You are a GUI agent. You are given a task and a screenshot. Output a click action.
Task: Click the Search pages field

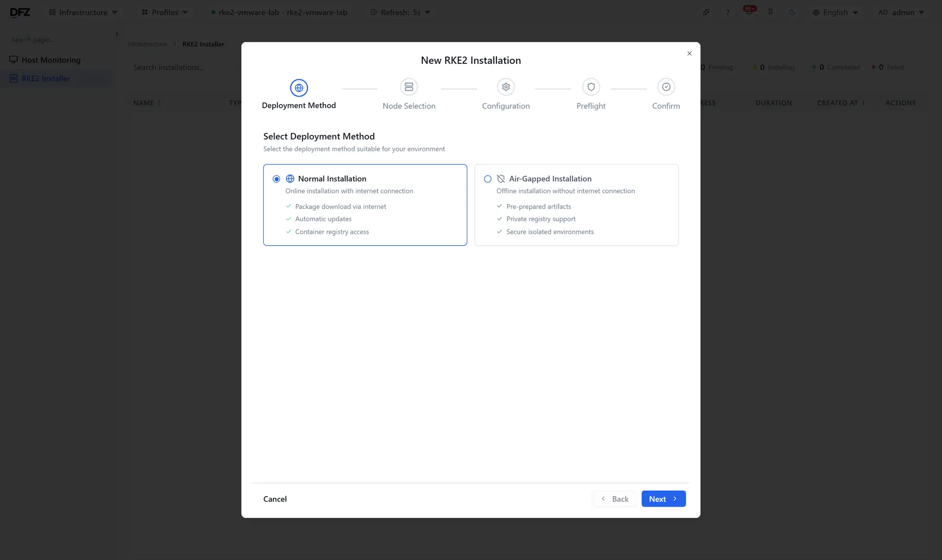[58, 40]
